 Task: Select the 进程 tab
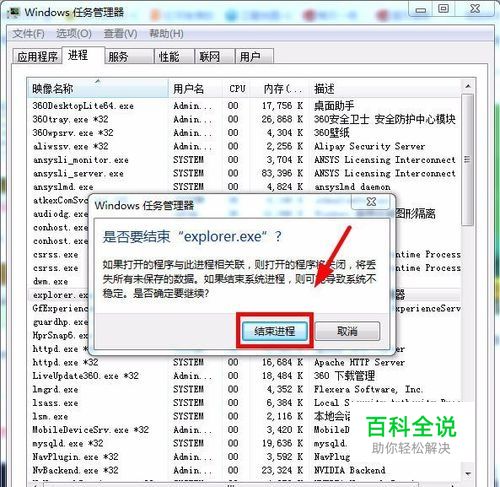[x=83, y=55]
